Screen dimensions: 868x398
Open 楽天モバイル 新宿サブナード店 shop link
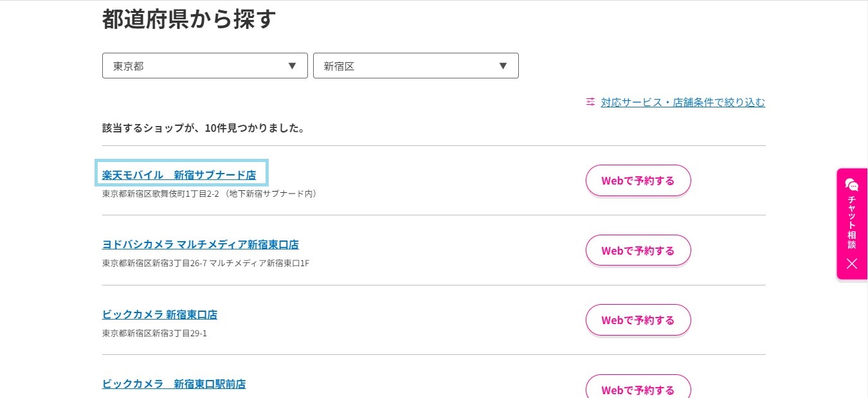click(x=179, y=175)
